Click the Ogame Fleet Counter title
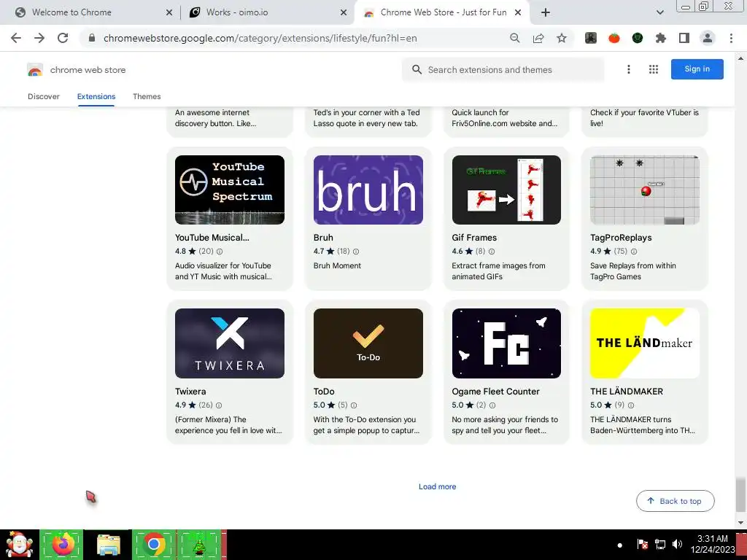Viewport: 747px width, 560px height. point(495,392)
